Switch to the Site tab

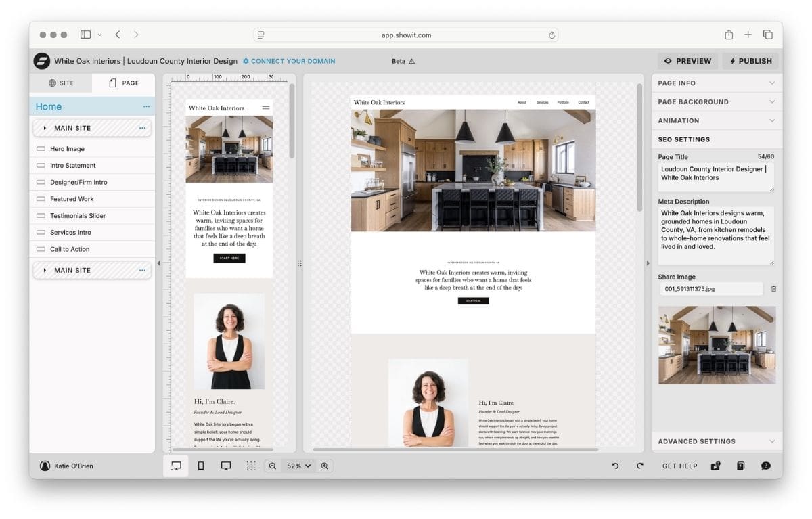point(61,83)
